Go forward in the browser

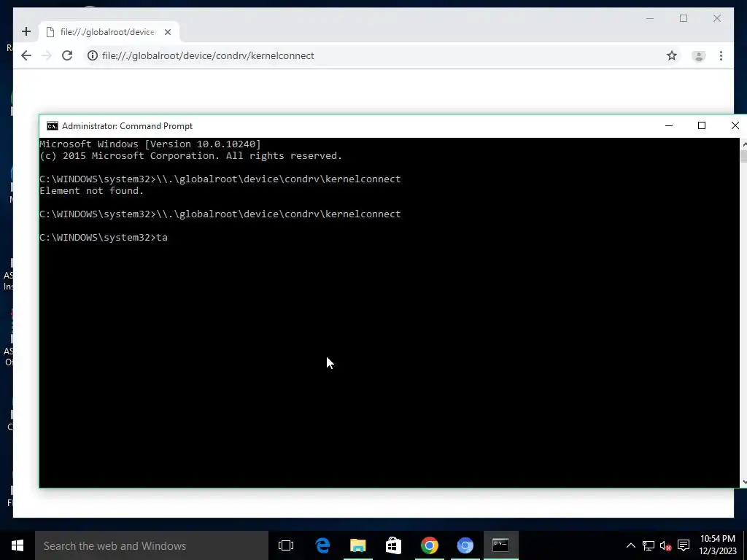coord(46,55)
